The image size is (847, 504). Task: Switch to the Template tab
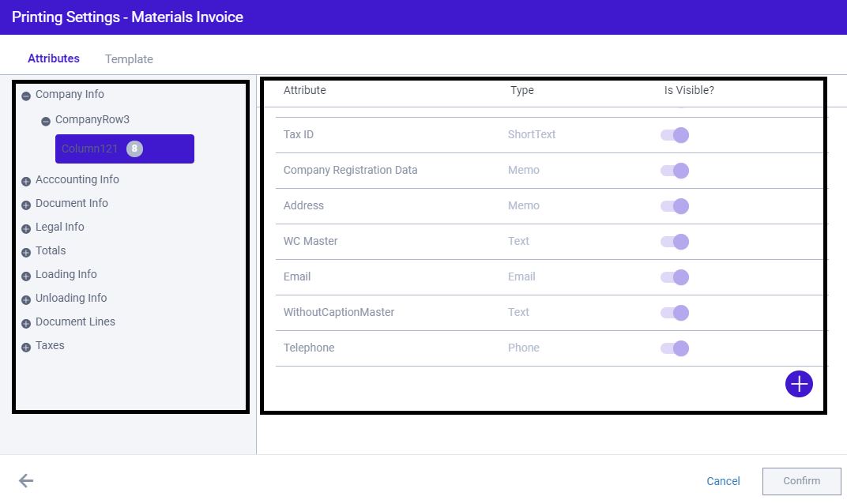point(129,59)
